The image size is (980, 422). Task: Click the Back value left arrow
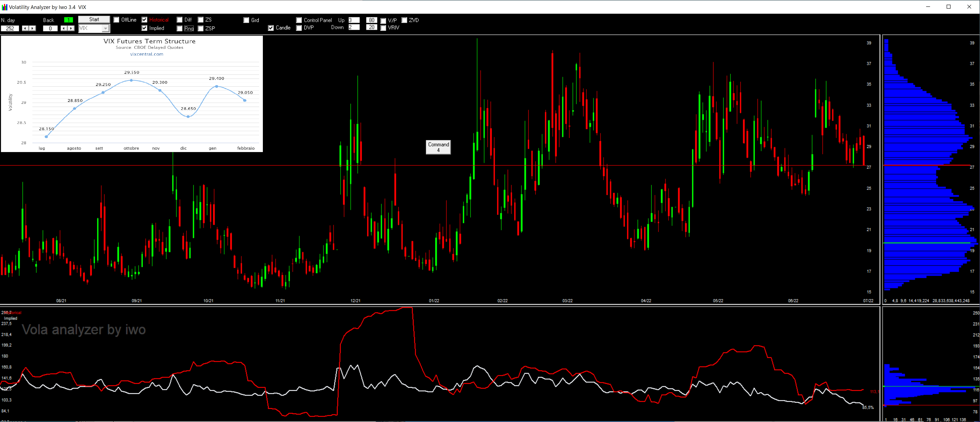point(64,28)
